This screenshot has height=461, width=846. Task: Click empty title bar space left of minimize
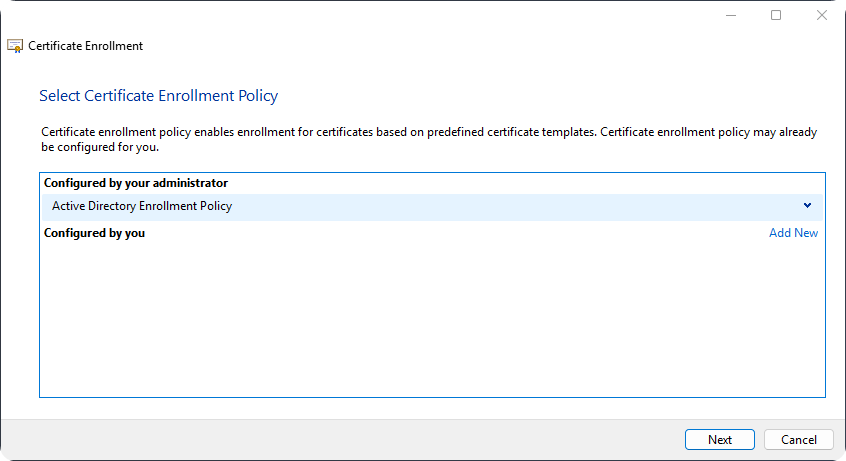[x=400, y=15]
